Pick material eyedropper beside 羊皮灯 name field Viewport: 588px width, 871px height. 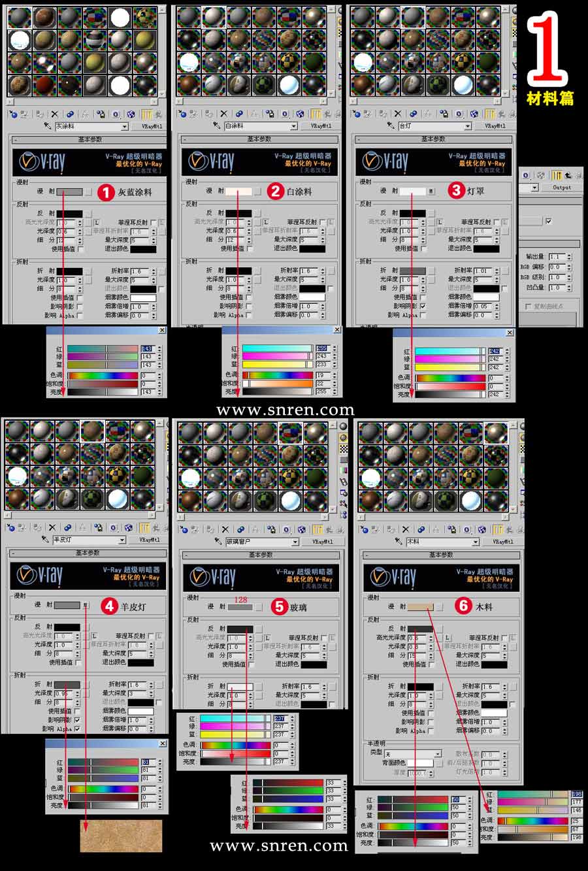pyautogui.click(x=45, y=540)
